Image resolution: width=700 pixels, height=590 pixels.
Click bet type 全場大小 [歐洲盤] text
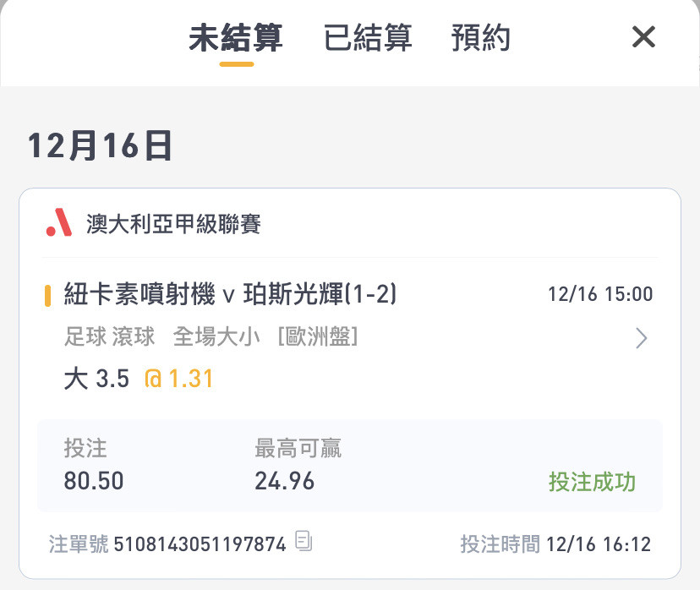click(x=265, y=336)
